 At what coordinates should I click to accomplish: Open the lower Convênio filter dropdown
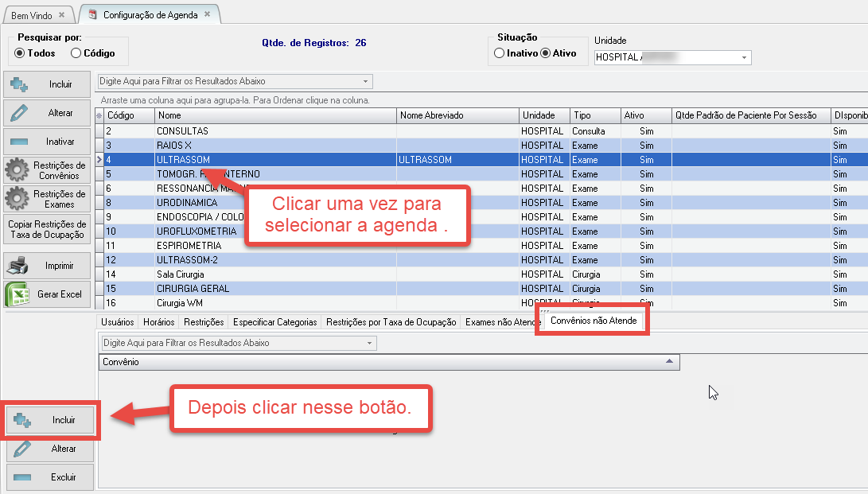tap(369, 343)
